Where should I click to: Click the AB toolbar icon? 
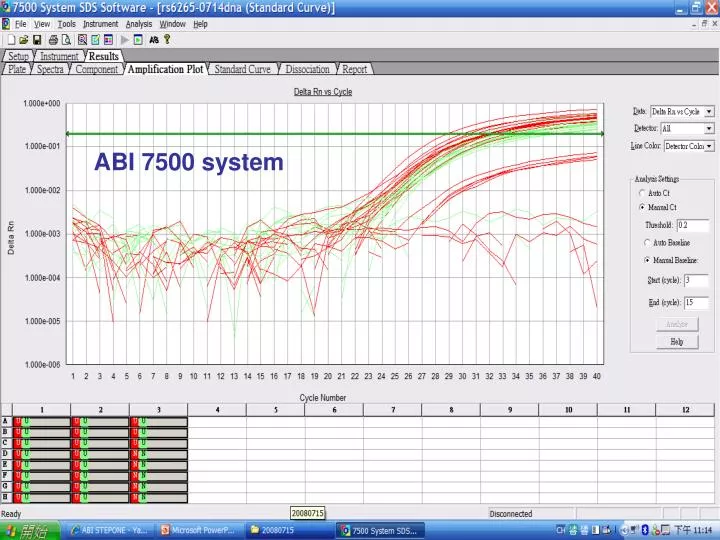coord(154,40)
